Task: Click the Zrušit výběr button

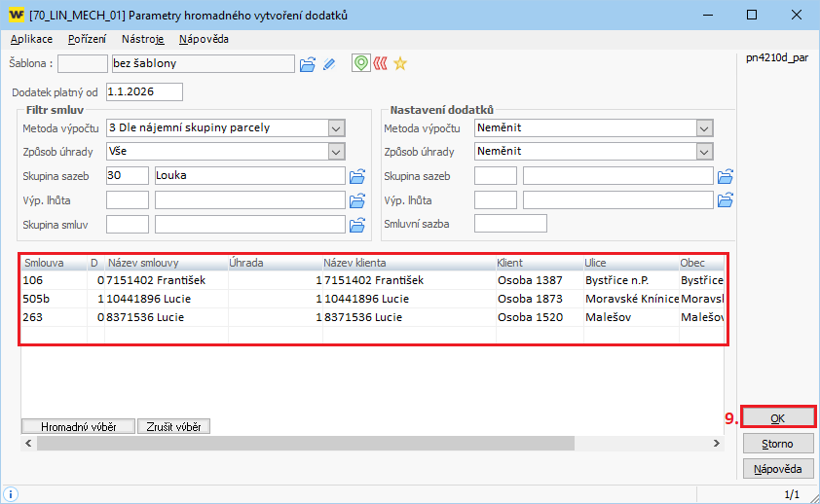Action: [174, 426]
